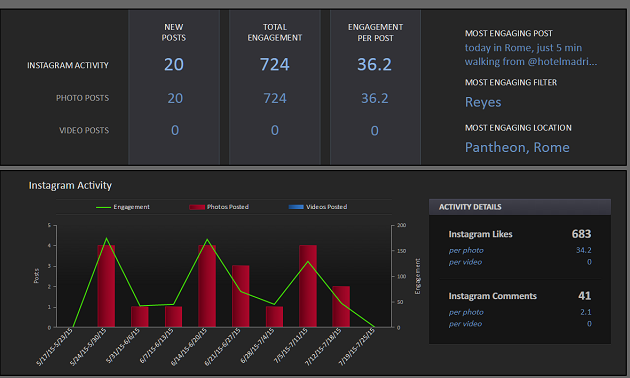630x378 pixels.
Task: Select the INSTAGRAM ACTIVITY row label
Action: tap(68, 65)
